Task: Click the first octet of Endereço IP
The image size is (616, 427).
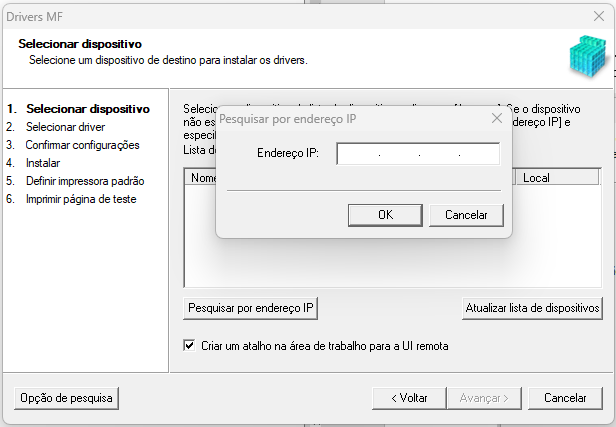Action: click(359, 154)
